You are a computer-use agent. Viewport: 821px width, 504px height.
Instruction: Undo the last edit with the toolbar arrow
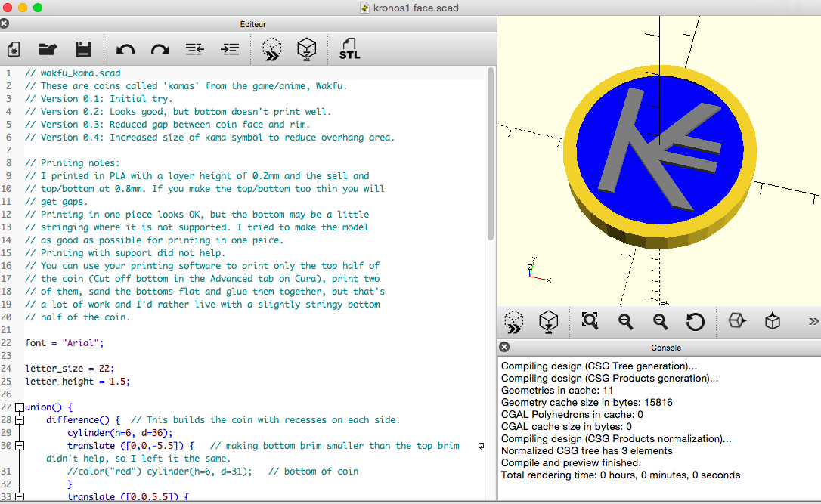coord(125,50)
